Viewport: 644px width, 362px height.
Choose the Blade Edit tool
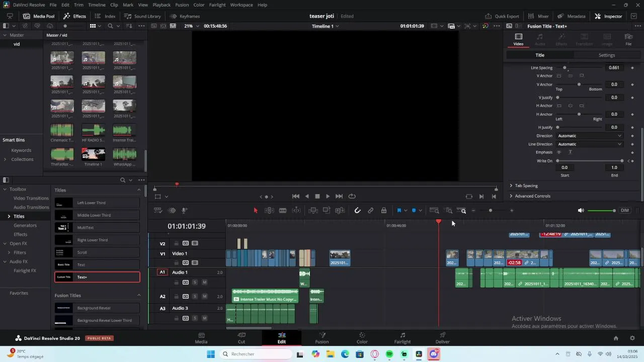pos(283,211)
